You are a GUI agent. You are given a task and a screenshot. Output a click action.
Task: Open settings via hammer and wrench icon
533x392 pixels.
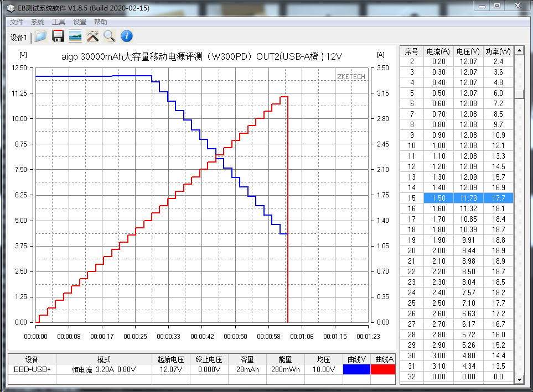92,36
